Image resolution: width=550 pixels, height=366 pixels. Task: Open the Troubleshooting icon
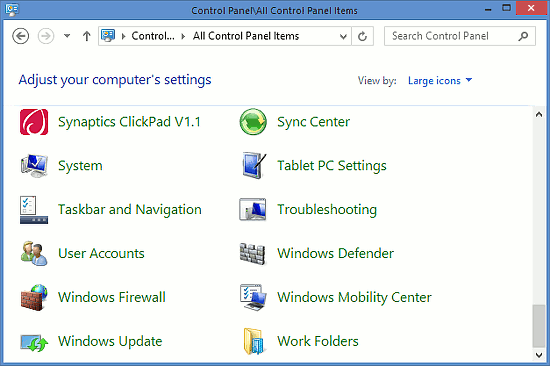click(x=253, y=209)
